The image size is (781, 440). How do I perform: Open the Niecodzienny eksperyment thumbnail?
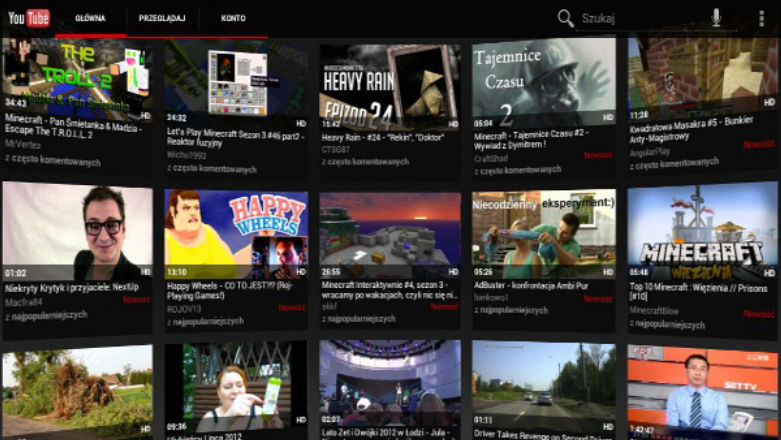544,234
